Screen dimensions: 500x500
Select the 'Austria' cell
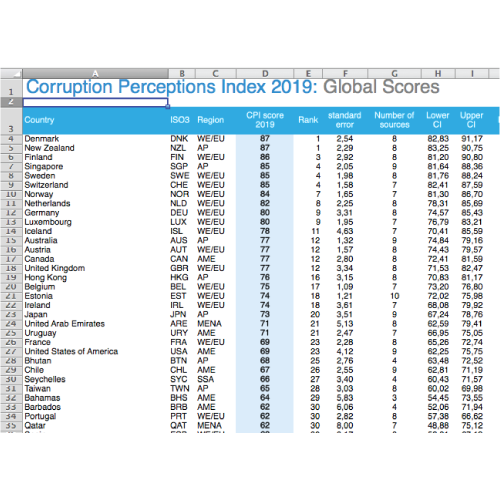[95, 250]
